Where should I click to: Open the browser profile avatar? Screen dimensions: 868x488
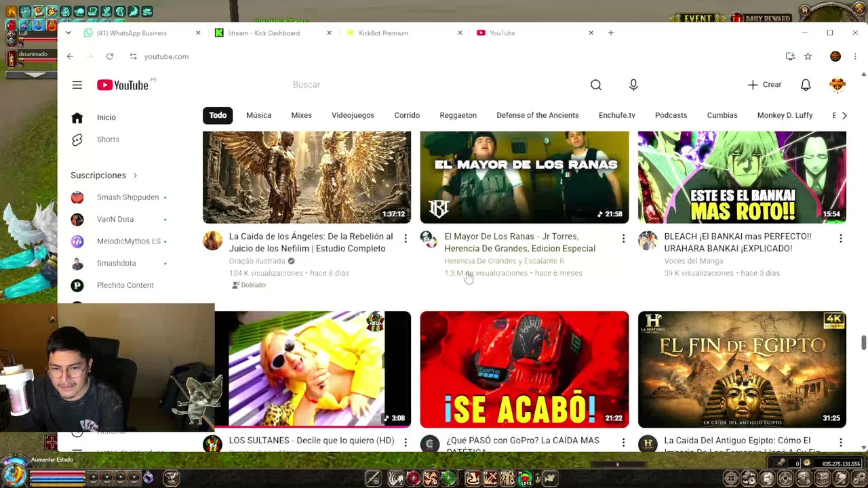pos(835,56)
